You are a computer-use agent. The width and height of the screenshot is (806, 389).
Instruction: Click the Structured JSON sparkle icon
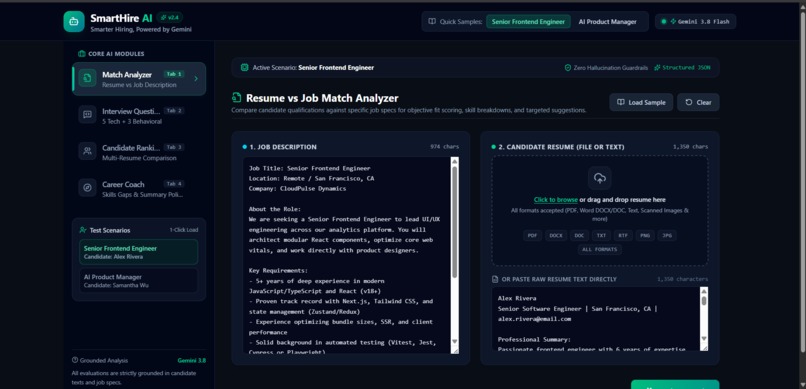(x=657, y=67)
